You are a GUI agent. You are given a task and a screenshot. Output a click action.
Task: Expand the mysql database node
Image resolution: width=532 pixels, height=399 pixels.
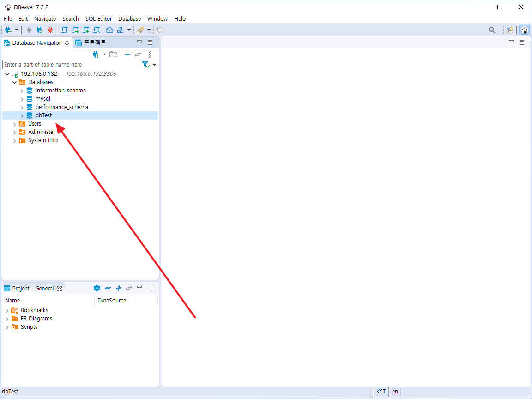22,99
